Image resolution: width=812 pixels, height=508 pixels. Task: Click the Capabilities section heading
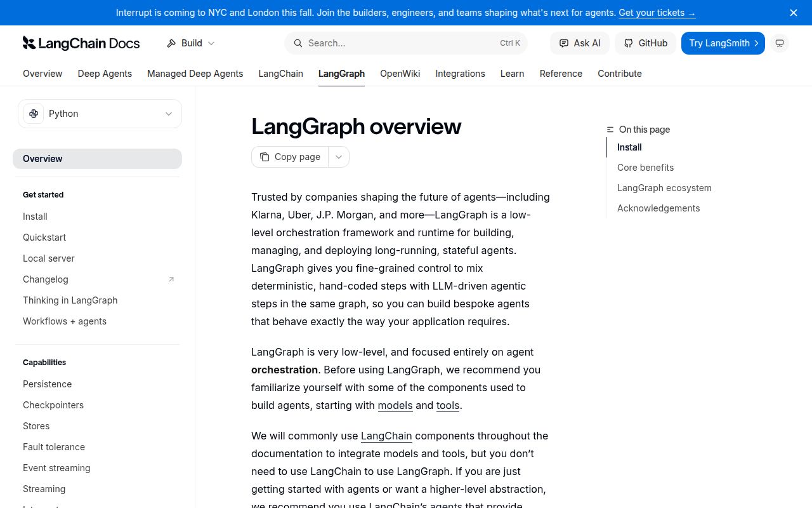[44, 363]
